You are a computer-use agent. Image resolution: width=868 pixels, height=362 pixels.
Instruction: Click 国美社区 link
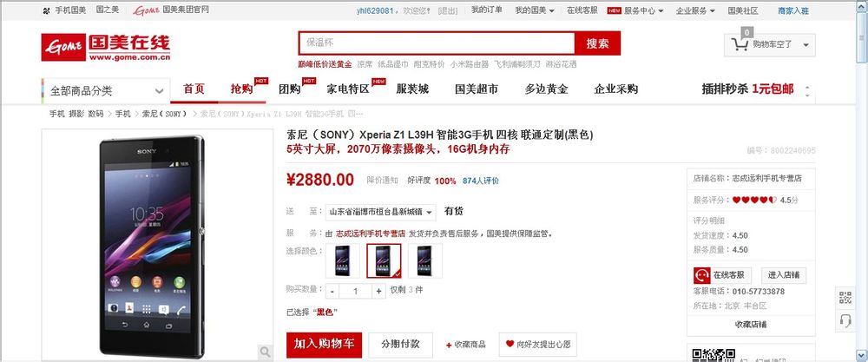click(743, 10)
